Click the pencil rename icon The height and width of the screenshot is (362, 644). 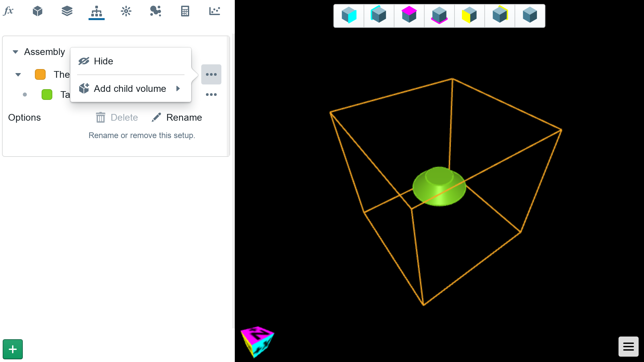coord(156,117)
